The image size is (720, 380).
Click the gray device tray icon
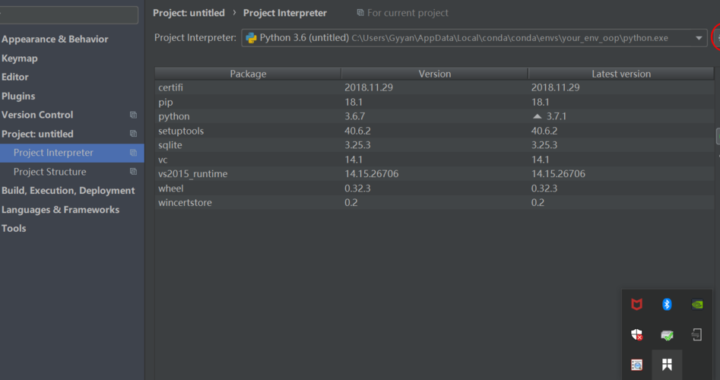tap(697, 335)
